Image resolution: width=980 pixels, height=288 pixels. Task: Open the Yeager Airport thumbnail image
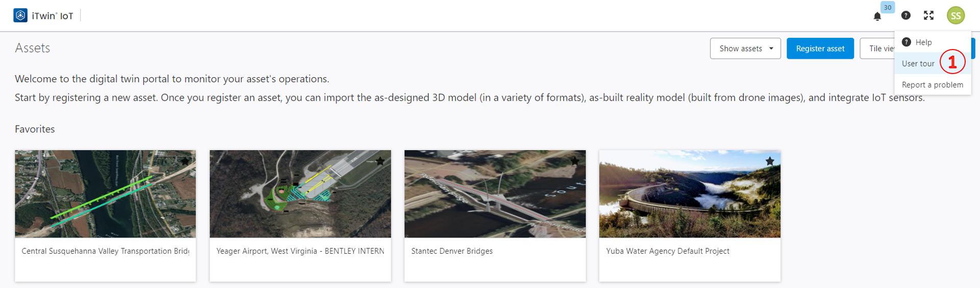point(300,194)
